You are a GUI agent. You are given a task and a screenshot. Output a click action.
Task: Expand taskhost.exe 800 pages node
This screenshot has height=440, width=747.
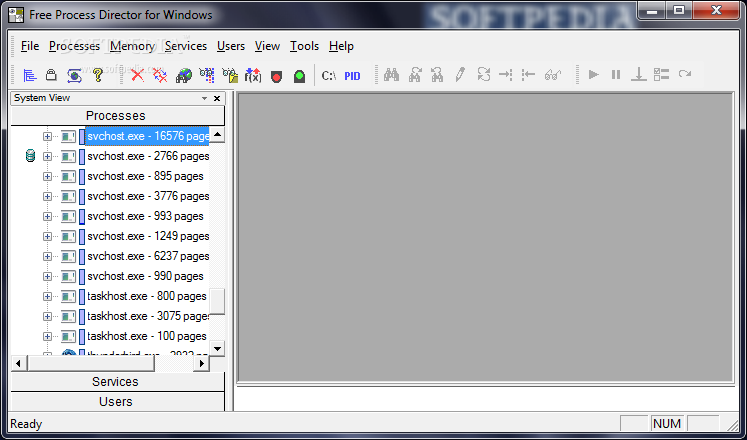(x=47, y=297)
